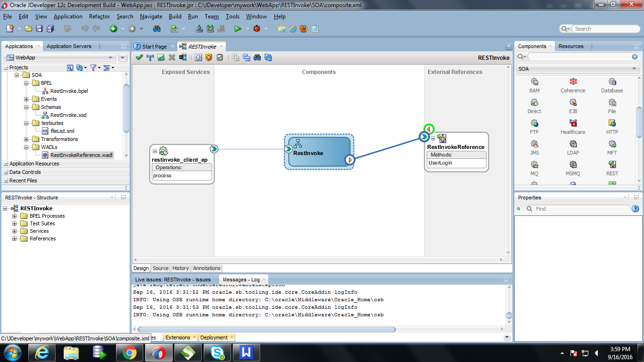This screenshot has width=644, height=362.
Task: Switch to the Source tab
Action: (x=160, y=268)
